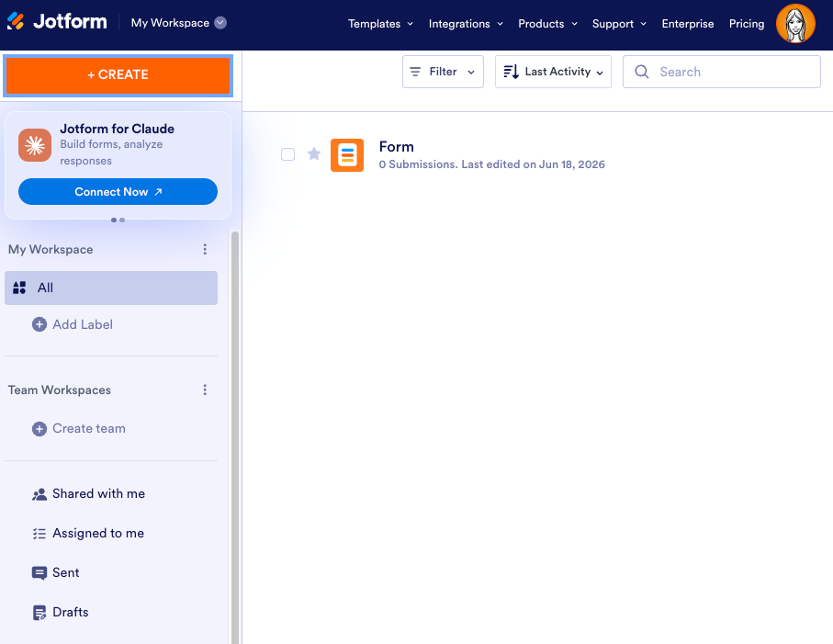This screenshot has height=644, width=833.
Task: Open the form titled Form
Action: (x=397, y=147)
